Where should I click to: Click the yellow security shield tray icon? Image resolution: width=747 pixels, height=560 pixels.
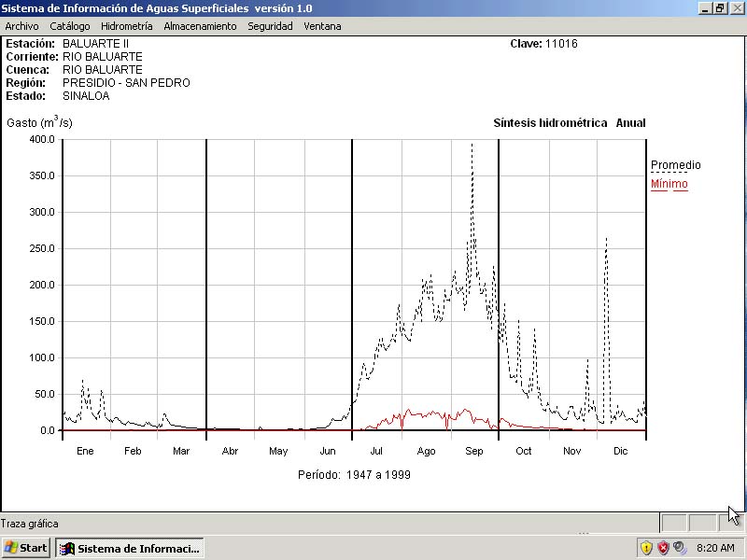(646, 548)
